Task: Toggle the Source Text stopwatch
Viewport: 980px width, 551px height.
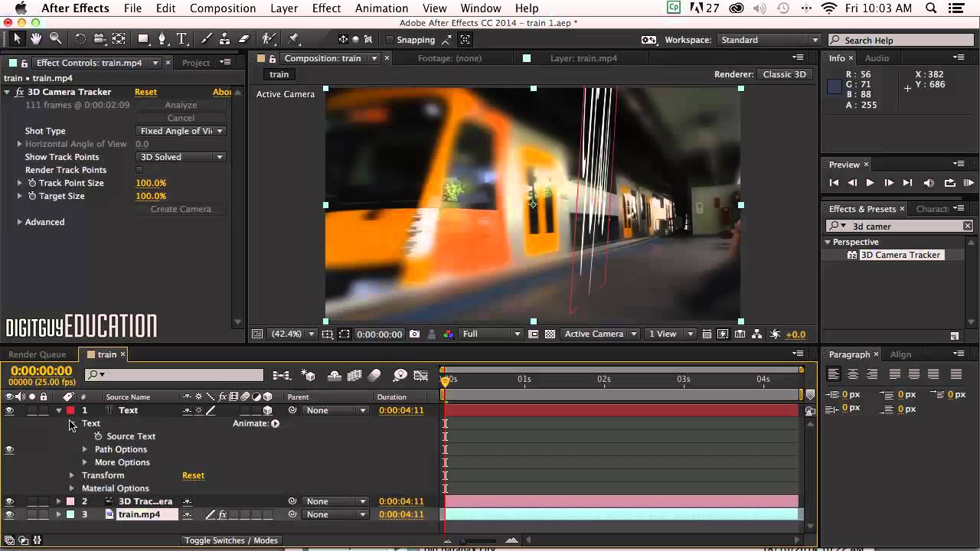Action: [98, 436]
